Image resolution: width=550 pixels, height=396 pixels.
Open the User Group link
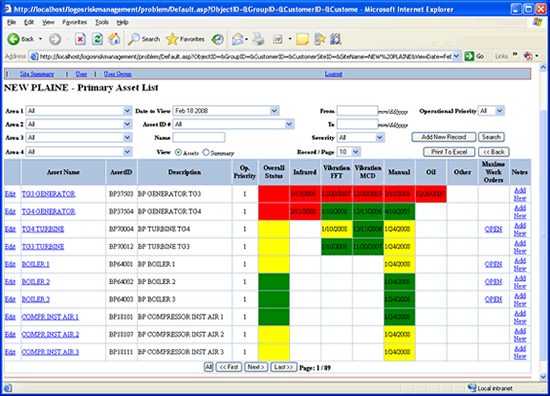[x=118, y=74]
